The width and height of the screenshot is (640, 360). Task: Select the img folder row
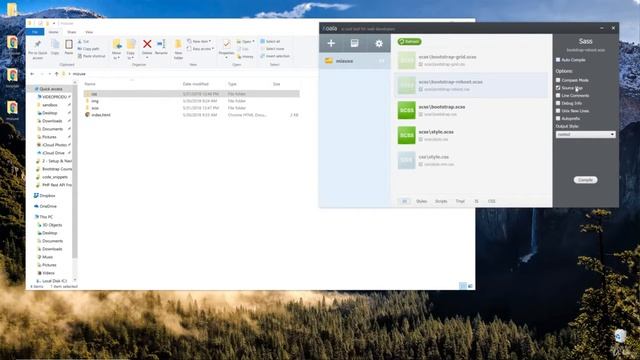point(192,101)
